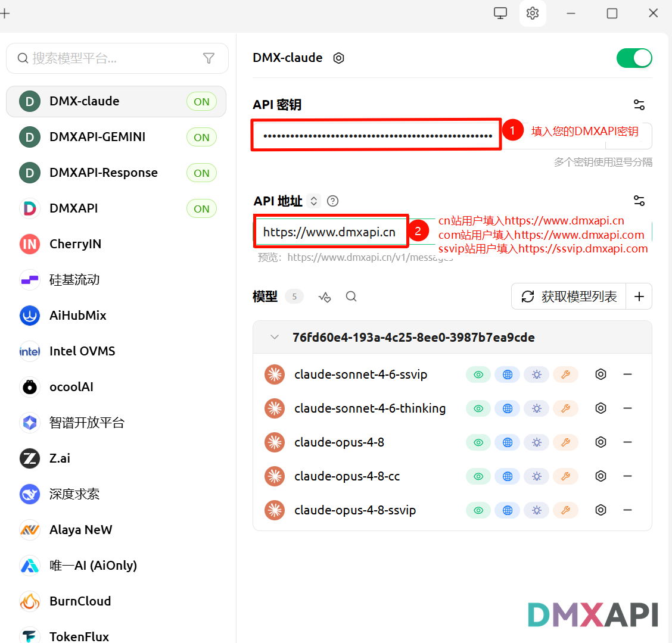Click ON badge of DMXAPI provider
The image size is (672, 643).
pyautogui.click(x=201, y=208)
